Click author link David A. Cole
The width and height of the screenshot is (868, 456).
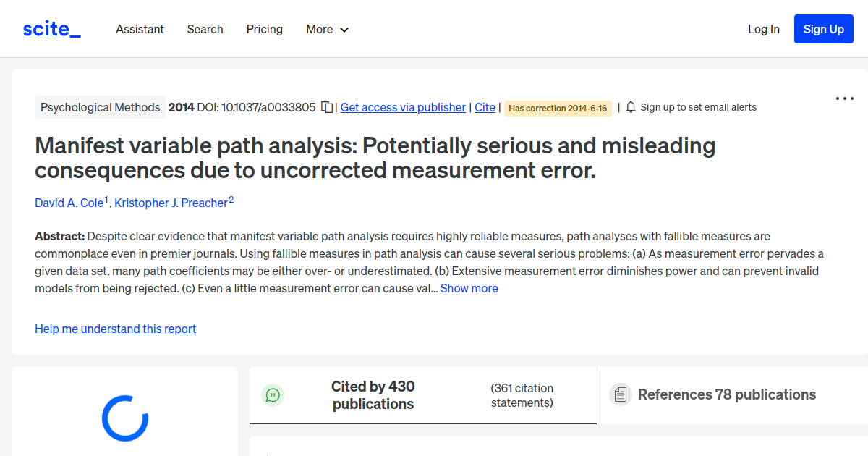click(68, 203)
